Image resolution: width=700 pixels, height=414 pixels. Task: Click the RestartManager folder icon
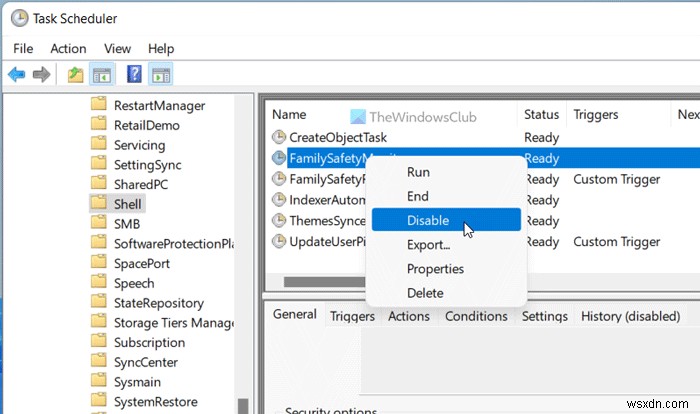[x=99, y=104]
